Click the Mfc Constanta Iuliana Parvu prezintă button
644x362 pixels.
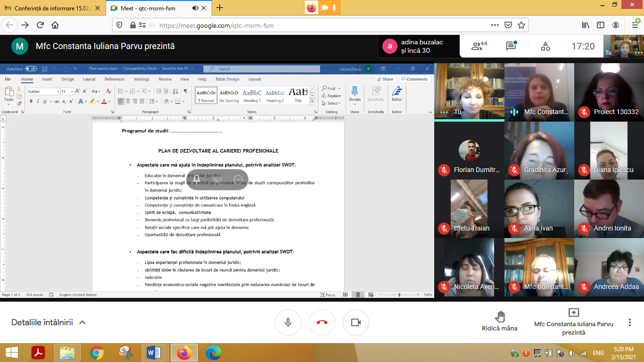pyautogui.click(x=574, y=321)
